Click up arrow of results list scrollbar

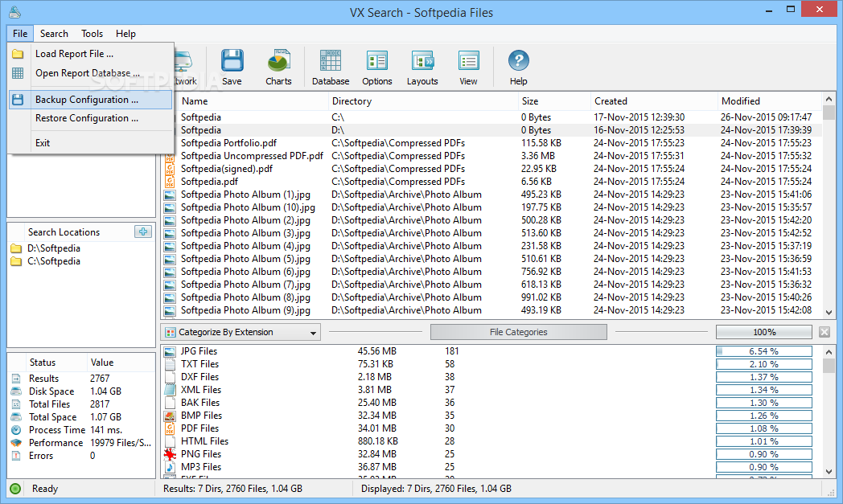click(829, 100)
